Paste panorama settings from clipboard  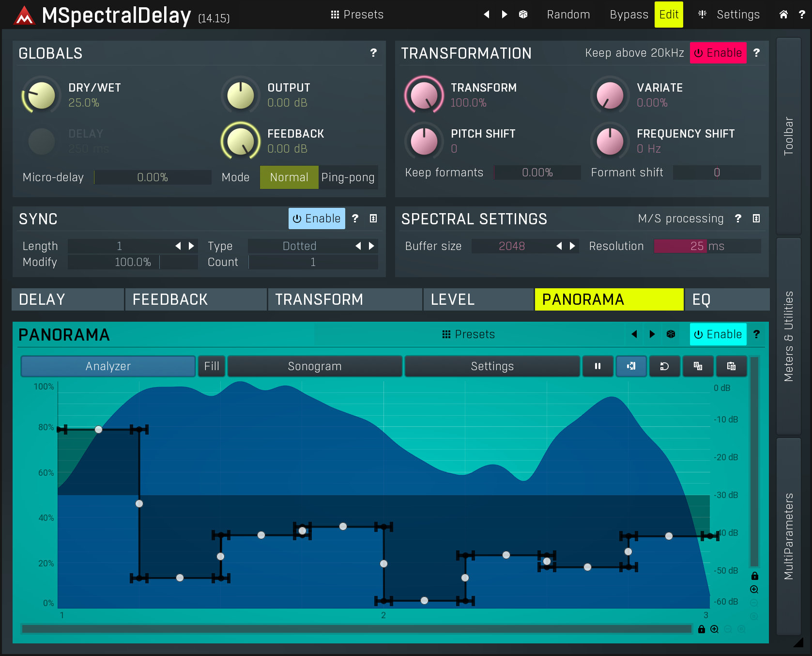[x=731, y=366]
